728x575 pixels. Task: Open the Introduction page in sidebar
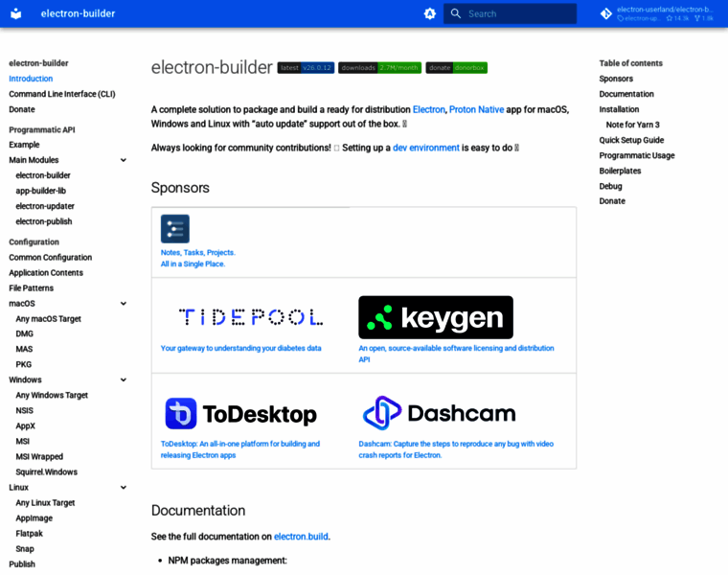tap(31, 79)
